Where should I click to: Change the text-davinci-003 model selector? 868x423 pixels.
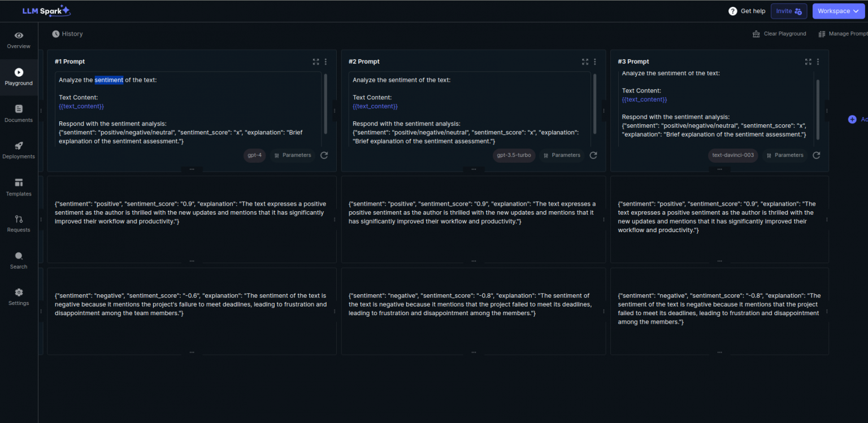[733, 155]
